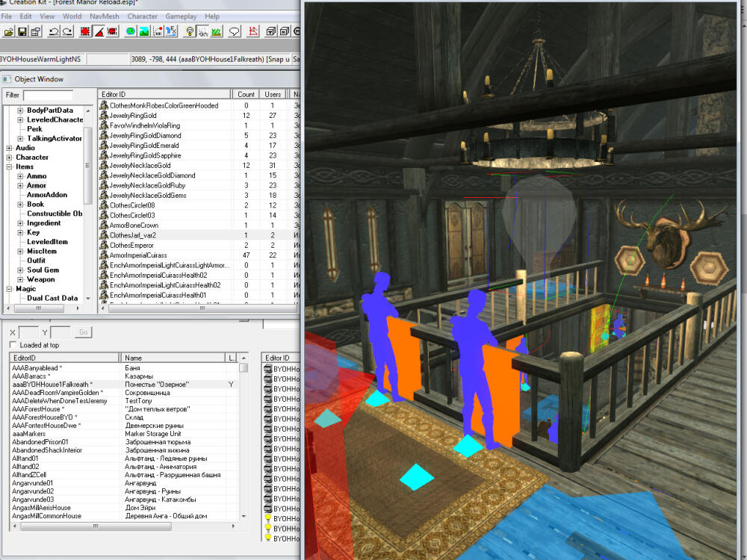Viewport: 747px width, 560px height.
Task: Sort cell list by Name column header
Action: click(x=173, y=358)
